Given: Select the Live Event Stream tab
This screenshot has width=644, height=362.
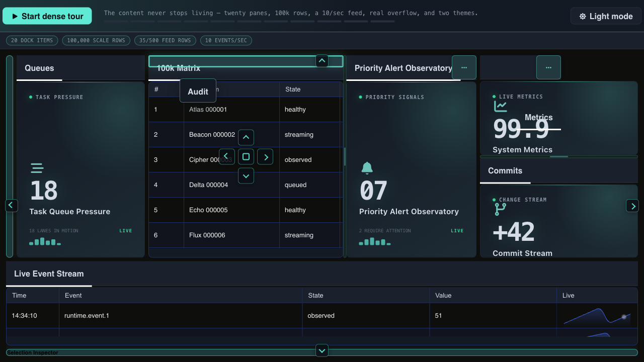Looking at the screenshot, I should click(49, 274).
